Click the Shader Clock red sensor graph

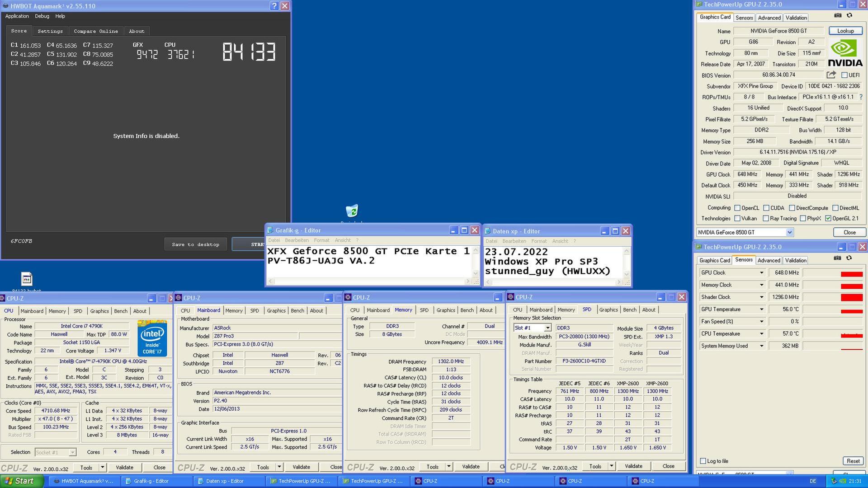pos(832,297)
